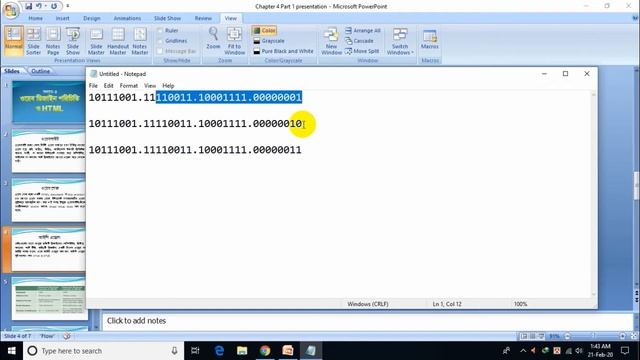Open the Action Center notification icon

coord(625,351)
